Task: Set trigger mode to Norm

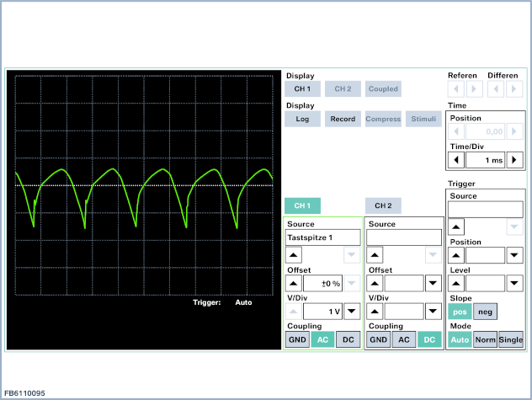Action: coord(485,339)
